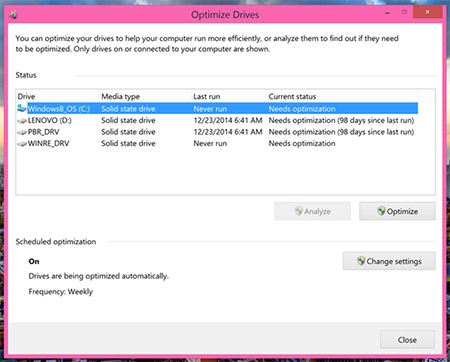This screenshot has width=450, height=362.
Task: Open Change settings for scheduled optimization
Action: [x=389, y=261]
